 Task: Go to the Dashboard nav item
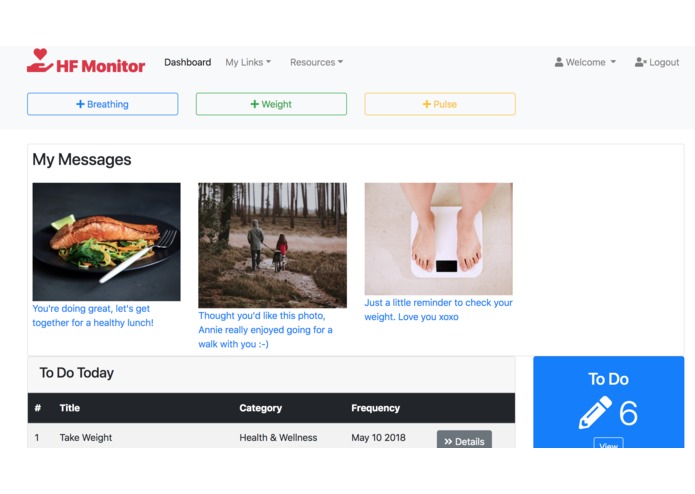coord(187,62)
